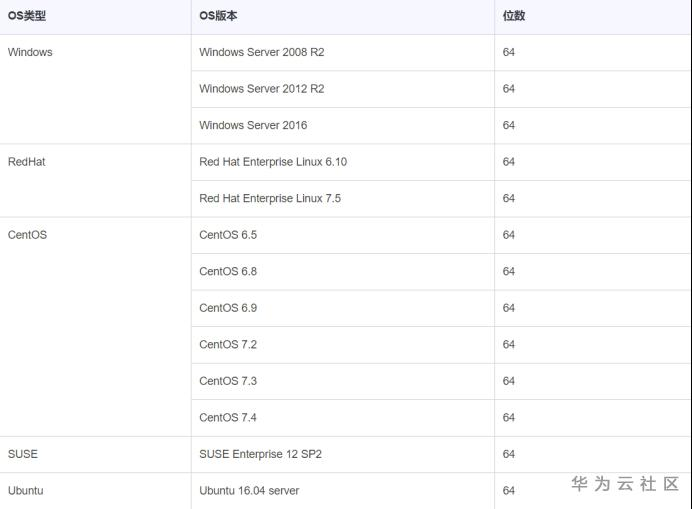Pick the CentOS 7.2 version cell
The width and height of the screenshot is (692, 509).
[x=228, y=344]
